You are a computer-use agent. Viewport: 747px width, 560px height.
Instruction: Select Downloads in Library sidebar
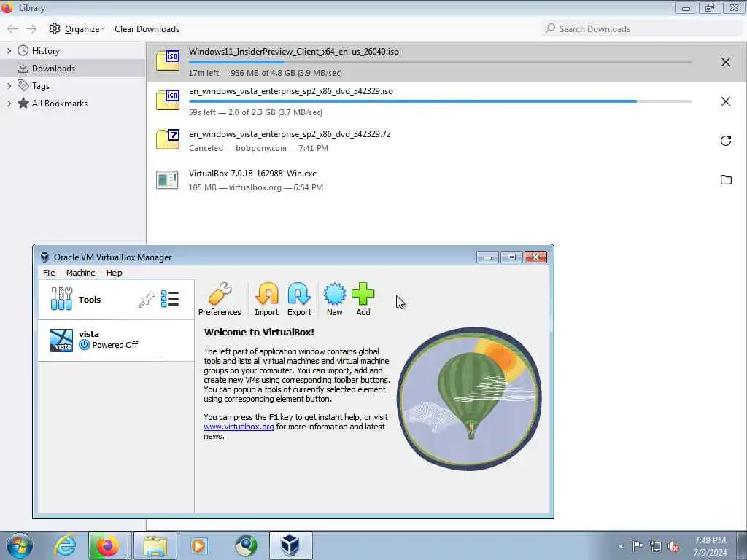pos(73,68)
